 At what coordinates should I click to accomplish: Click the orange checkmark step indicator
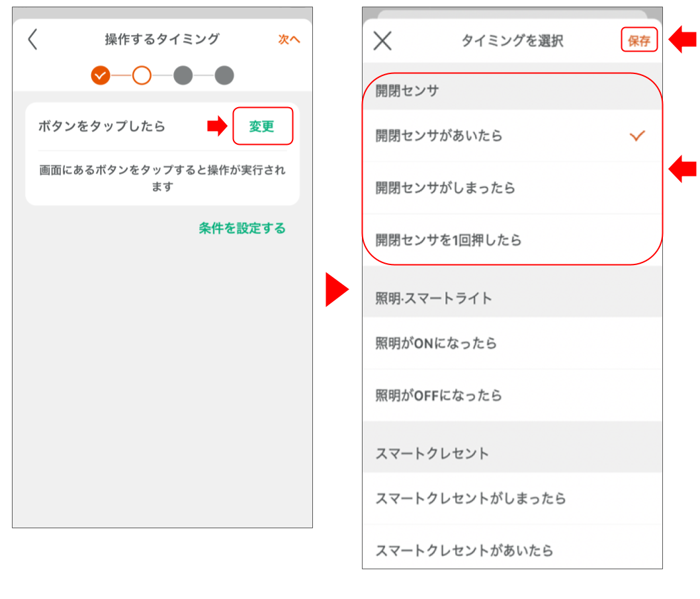tap(101, 75)
